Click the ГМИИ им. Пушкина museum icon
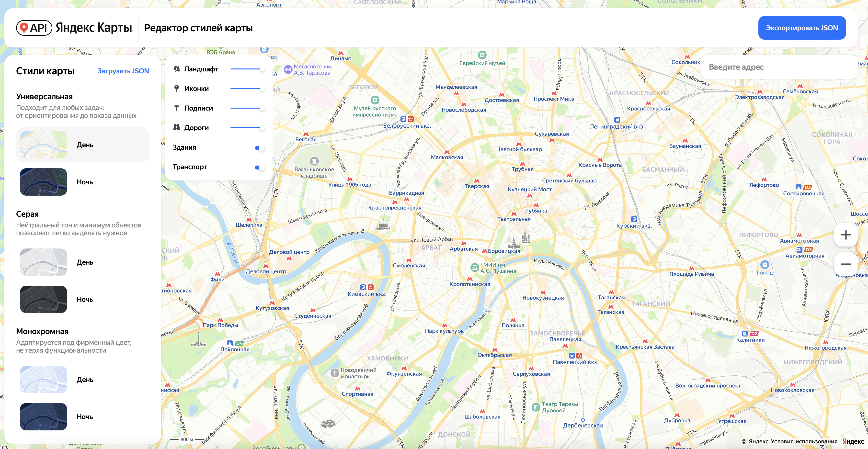 coord(475,268)
